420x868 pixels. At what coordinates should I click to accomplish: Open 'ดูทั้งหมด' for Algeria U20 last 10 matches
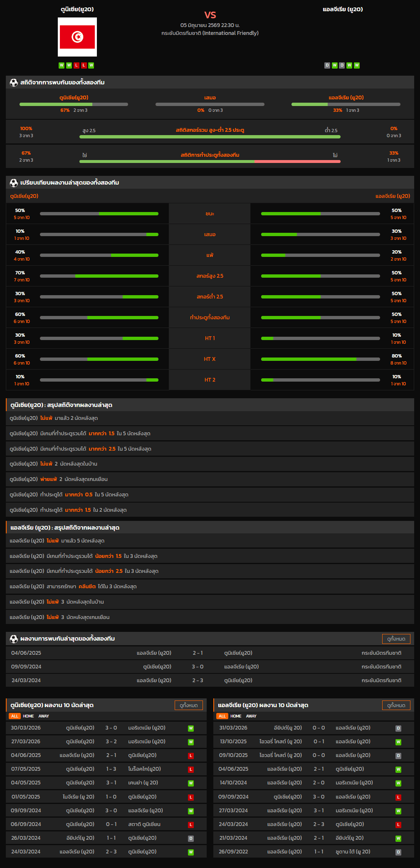coord(396,705)
